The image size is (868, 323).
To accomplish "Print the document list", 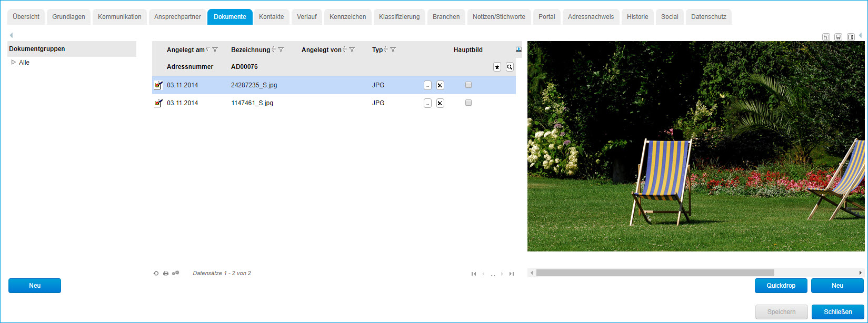I will point(166,274).
